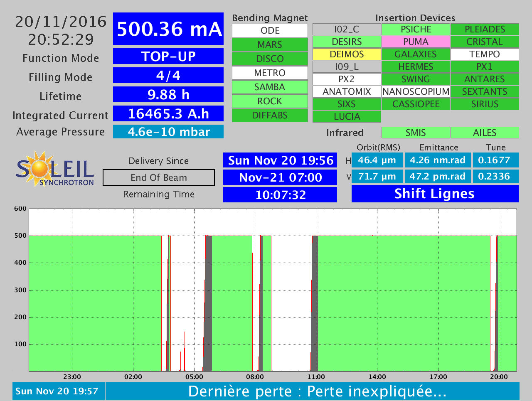Click the TEMPO beamline cell

pos(485,54)
